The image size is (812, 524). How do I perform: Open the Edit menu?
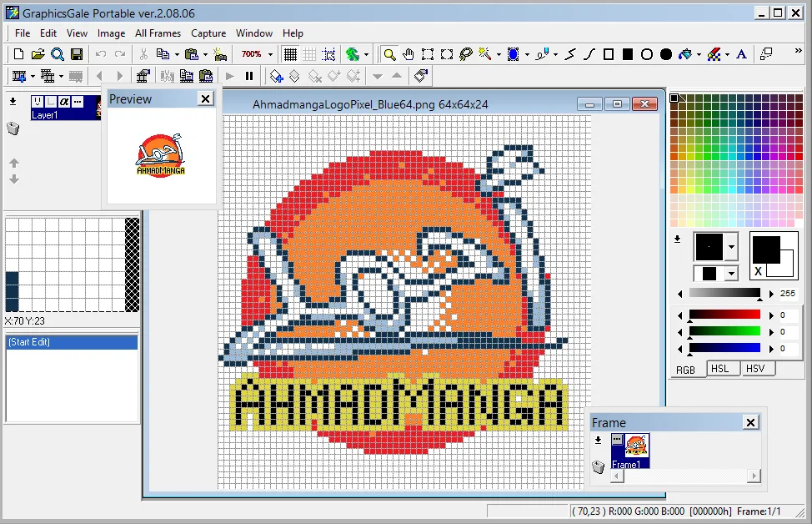(48, 33)
